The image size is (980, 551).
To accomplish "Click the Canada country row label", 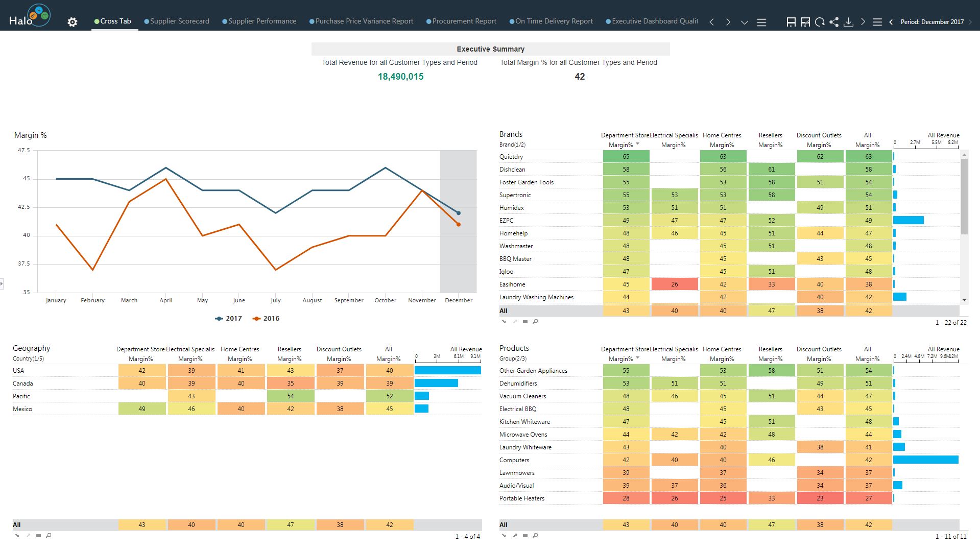I will [x=22, y=384].
